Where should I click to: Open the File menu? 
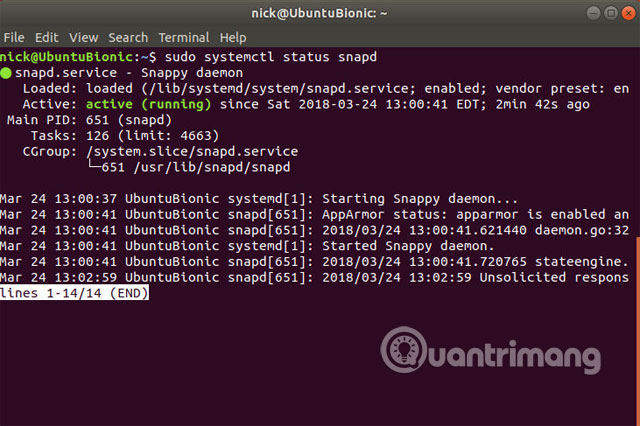14,38
